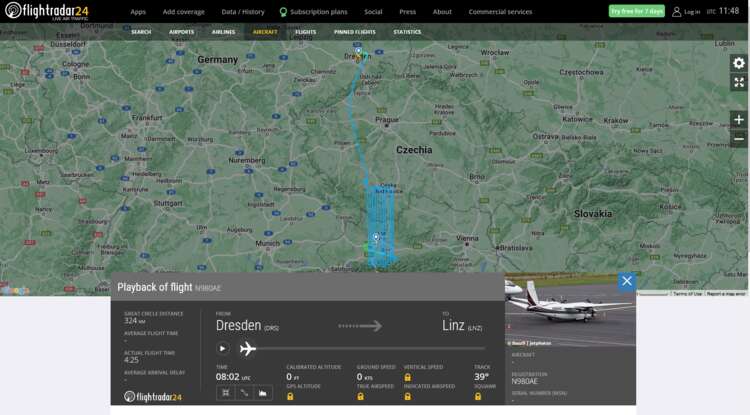Viewport: 750px width, 415px height.
Task: Click actual flight time 4:25
Action: coord(131,360)
